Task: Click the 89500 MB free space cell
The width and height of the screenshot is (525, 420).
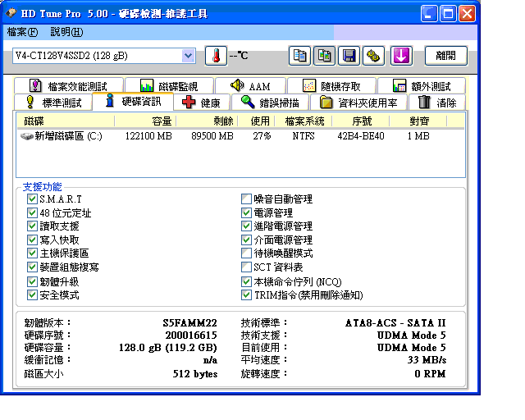Action: (x=212, y=136)
